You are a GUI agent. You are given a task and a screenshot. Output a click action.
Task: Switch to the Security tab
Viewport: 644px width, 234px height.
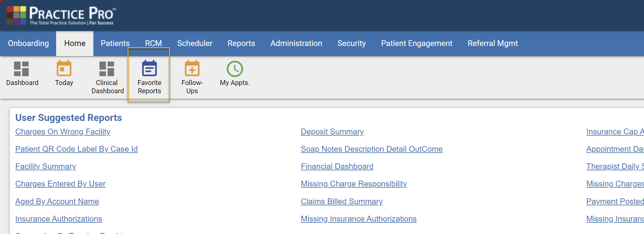click(x=351, y=43)
